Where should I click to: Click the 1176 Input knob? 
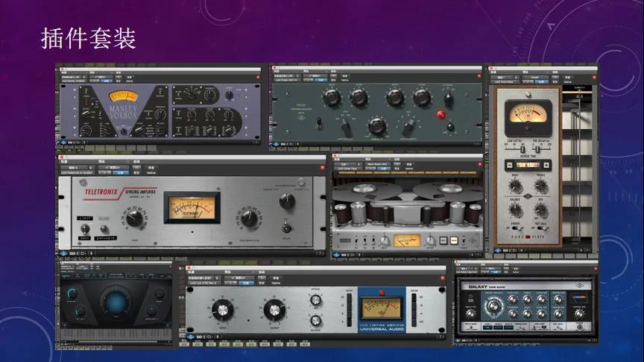pos(222,310)
